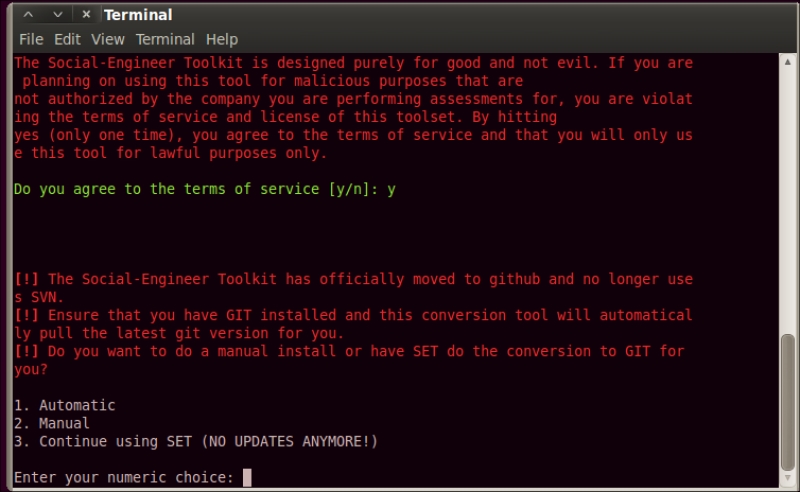Open the Terminal menu
The height and width of the screenshot is (492, 800).
(x=165, y=39)
